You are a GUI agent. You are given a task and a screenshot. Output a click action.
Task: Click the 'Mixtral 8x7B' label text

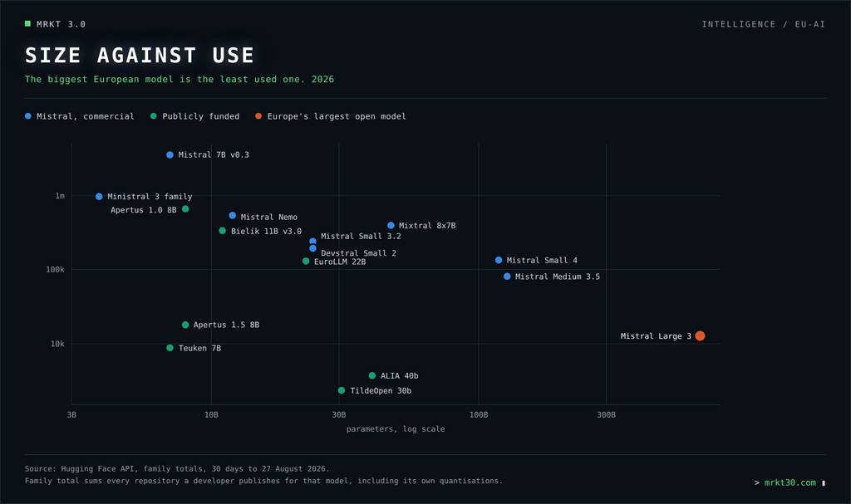(x=427, y=226)
